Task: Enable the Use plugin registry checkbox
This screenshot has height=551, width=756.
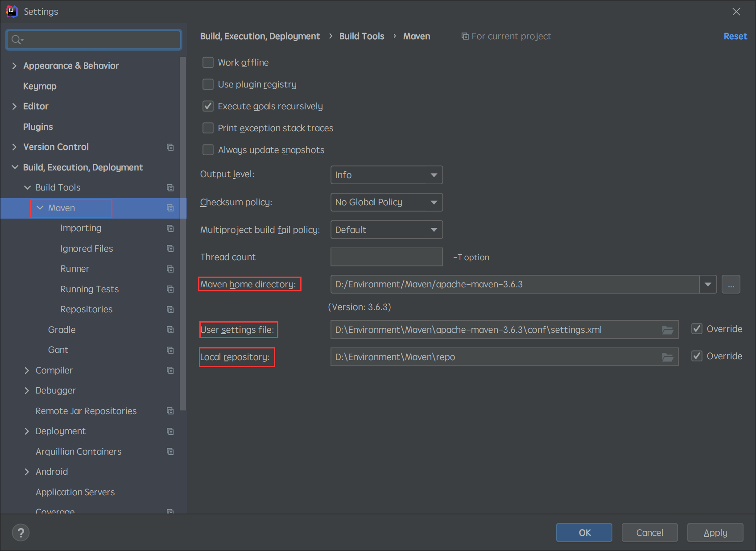Action: point(208,84)
